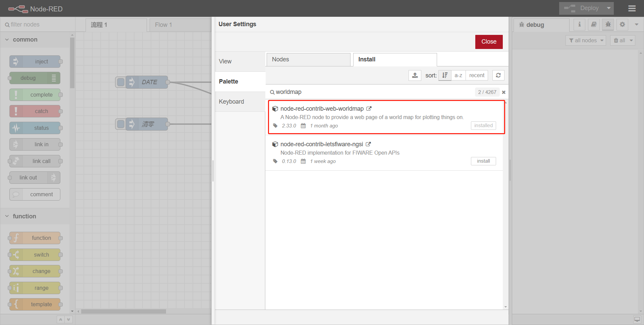Open debug output in new window
This screenshot has height=325, width=644.
637,320
